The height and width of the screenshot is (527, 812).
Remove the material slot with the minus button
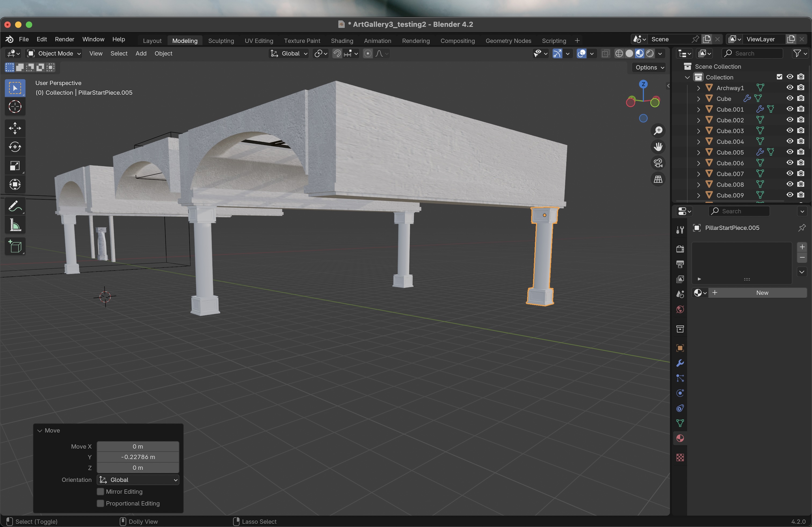[x=802, y=258]
